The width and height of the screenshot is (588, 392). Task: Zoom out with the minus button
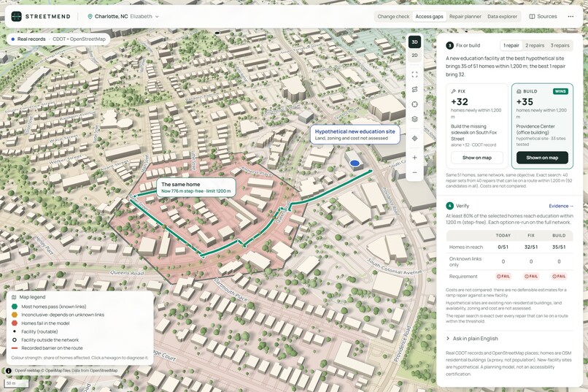coord(414,172)
